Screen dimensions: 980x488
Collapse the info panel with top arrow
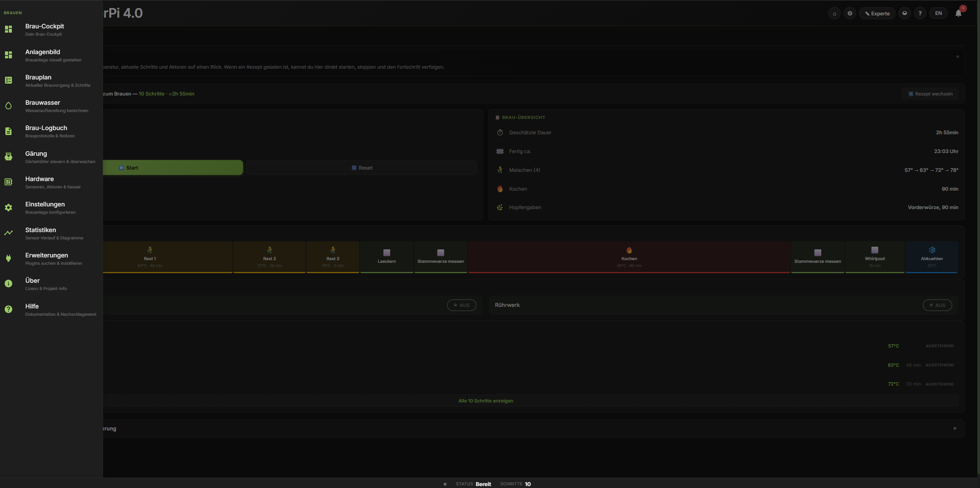click(x=957, y=57)
